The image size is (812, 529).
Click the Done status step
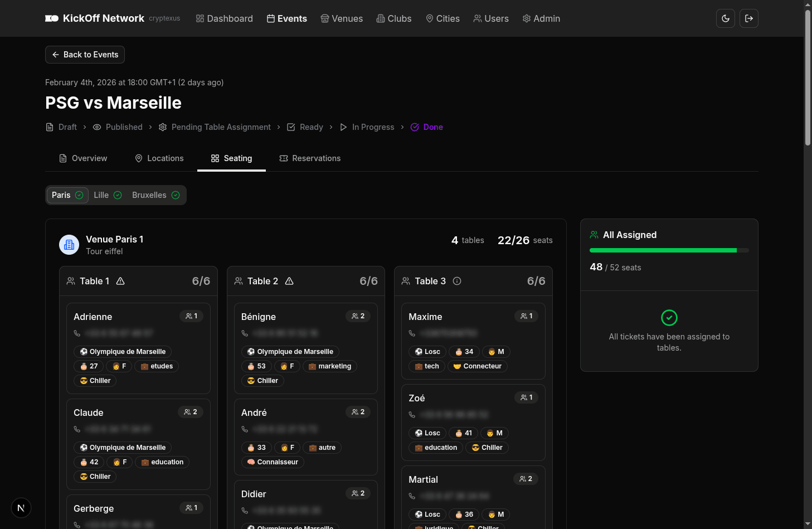point(427,127)
